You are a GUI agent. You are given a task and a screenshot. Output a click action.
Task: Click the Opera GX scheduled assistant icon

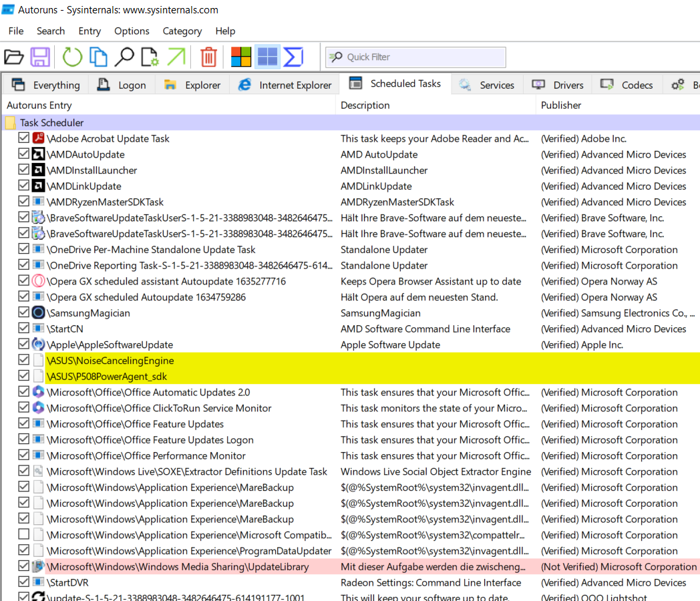pos(38,281)
